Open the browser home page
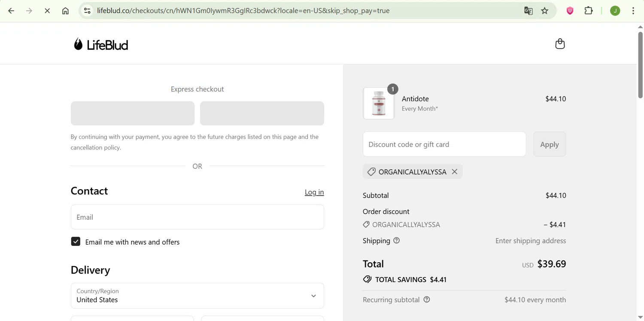Screen dimensions: 644x321 point(65,11)
